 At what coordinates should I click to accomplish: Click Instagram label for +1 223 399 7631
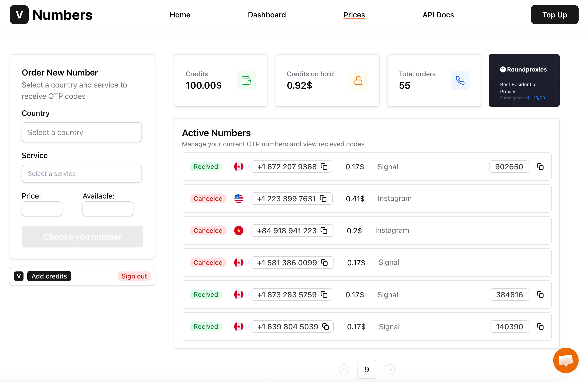tap(395, 198)
